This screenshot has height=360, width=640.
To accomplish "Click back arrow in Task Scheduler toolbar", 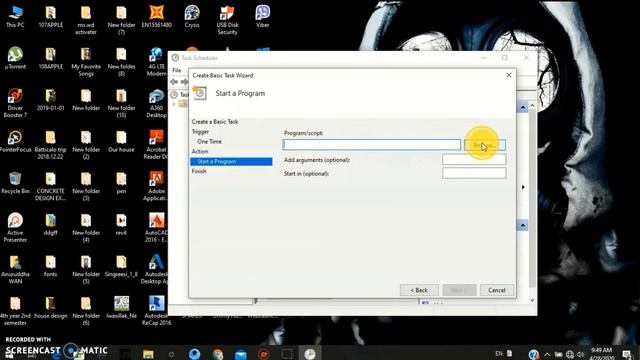I will pos(174,82).
